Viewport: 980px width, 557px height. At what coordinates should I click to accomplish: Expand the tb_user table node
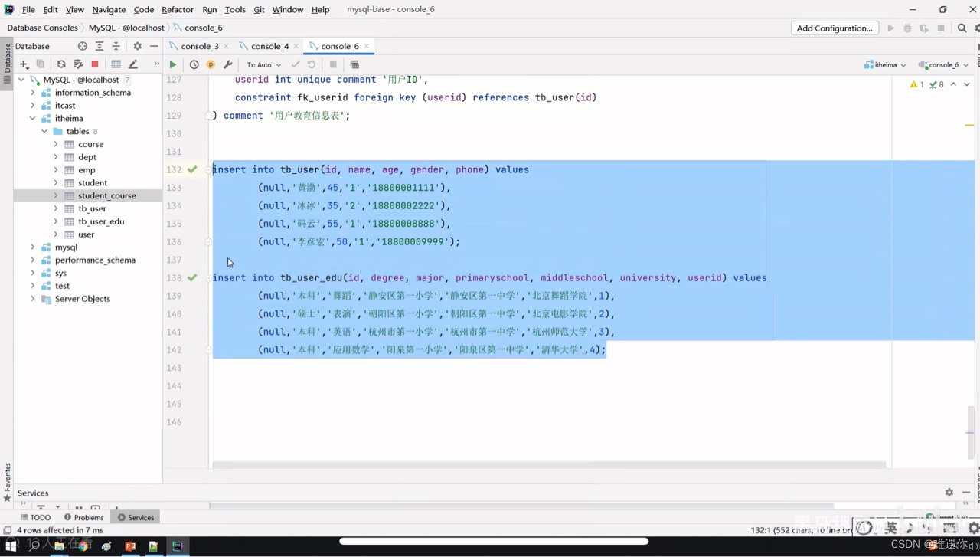tap(56, 208)
